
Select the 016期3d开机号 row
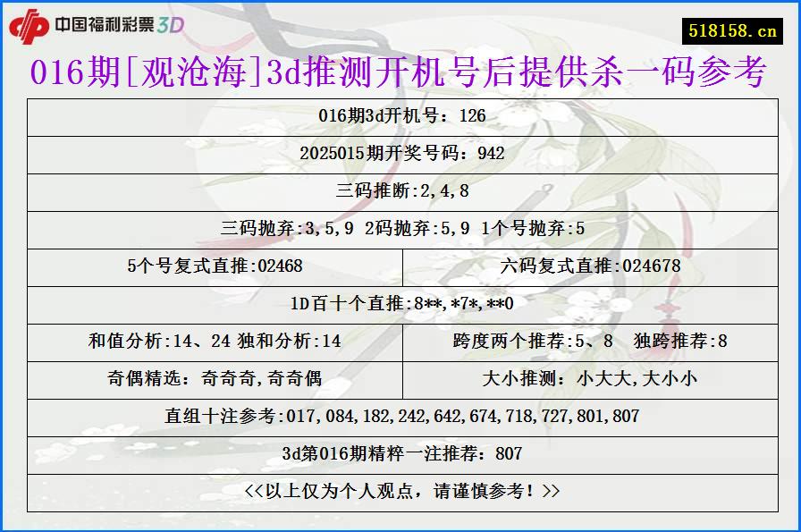[400, 114]
